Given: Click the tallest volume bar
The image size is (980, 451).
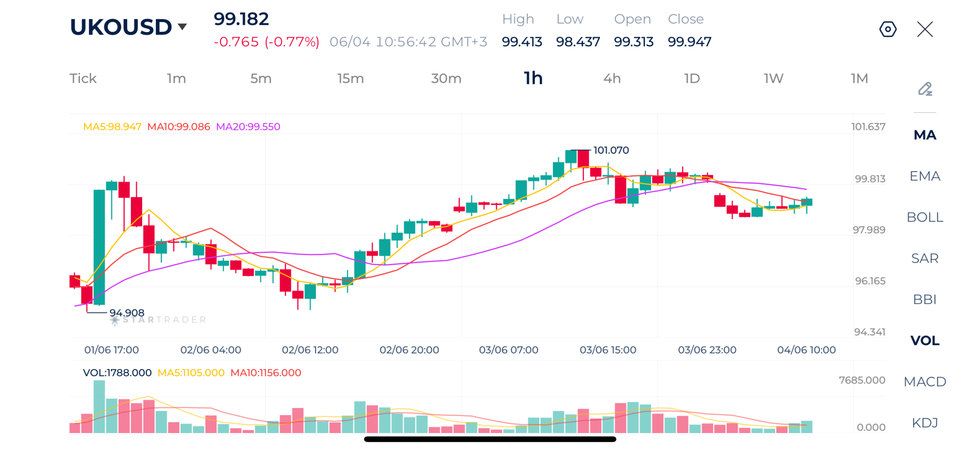Looking at the screenshot, I should [x=99, y=406].
